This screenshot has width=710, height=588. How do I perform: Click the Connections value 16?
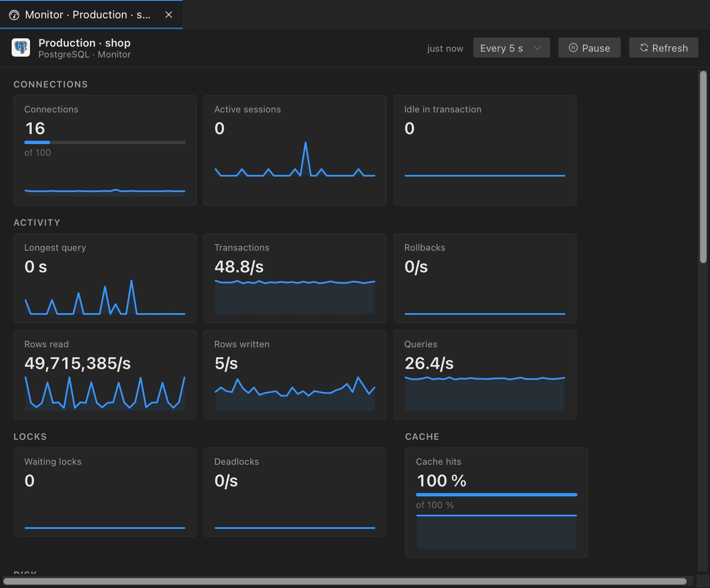click(x=35, y=128)
